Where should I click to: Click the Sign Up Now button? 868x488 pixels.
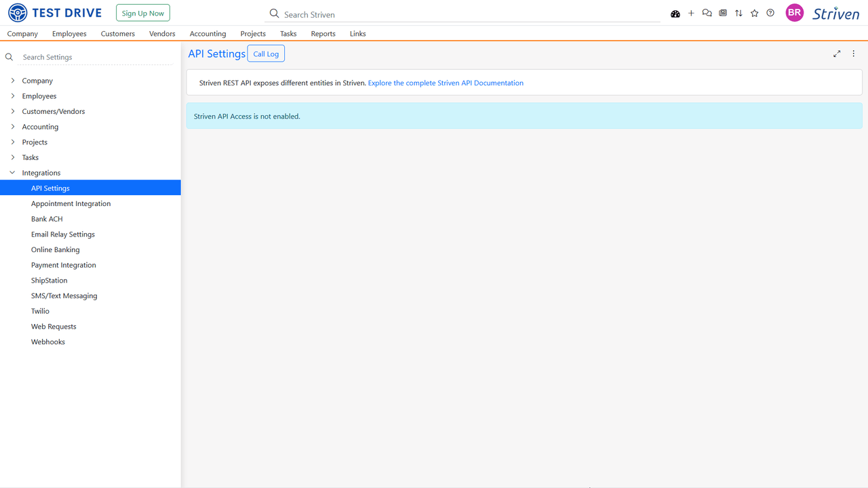click(x=142, y=12)
